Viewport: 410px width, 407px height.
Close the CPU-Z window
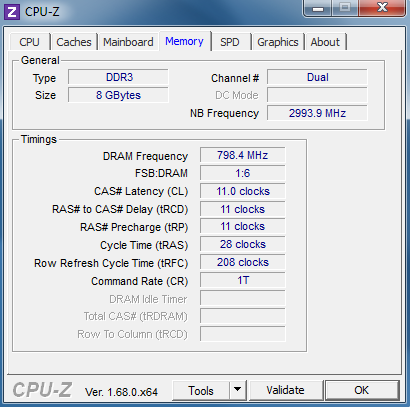coord(382,8)
